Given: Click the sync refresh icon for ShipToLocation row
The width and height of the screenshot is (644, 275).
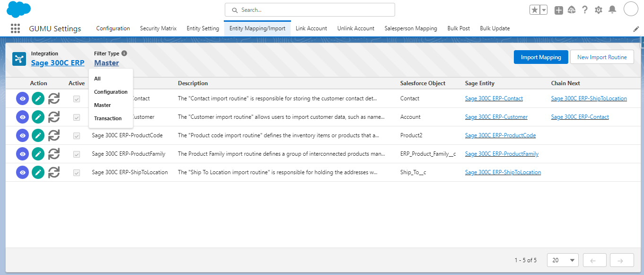Looking at the screenshot, I should pyautogui.click(x=54, y=172).
